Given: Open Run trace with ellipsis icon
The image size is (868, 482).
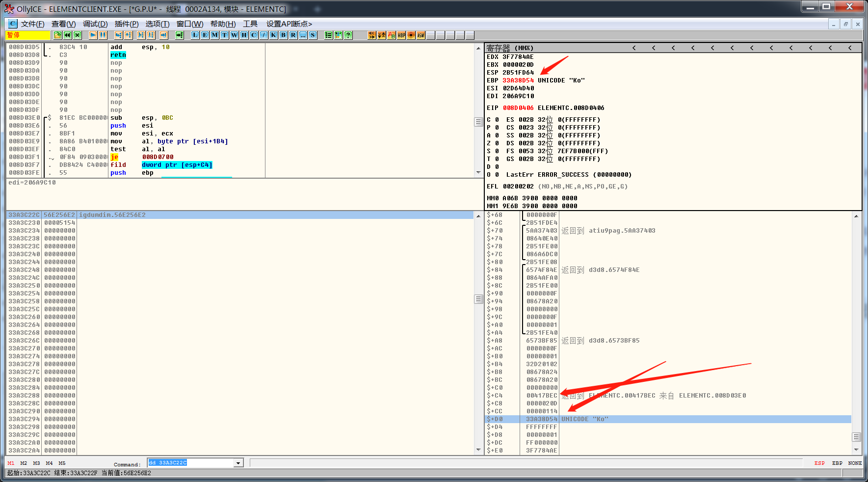Looking at the screenshot, I should point(303,35).
